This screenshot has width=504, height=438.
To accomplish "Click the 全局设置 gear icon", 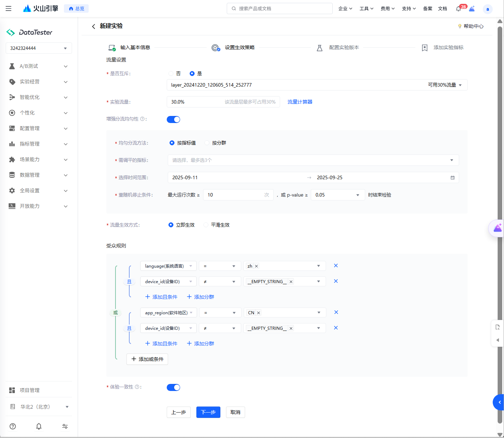I will click(x=12, y=191).
